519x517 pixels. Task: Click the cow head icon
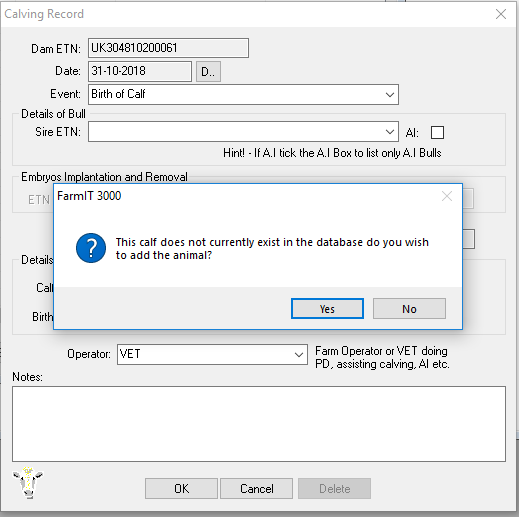pos(28,482)
